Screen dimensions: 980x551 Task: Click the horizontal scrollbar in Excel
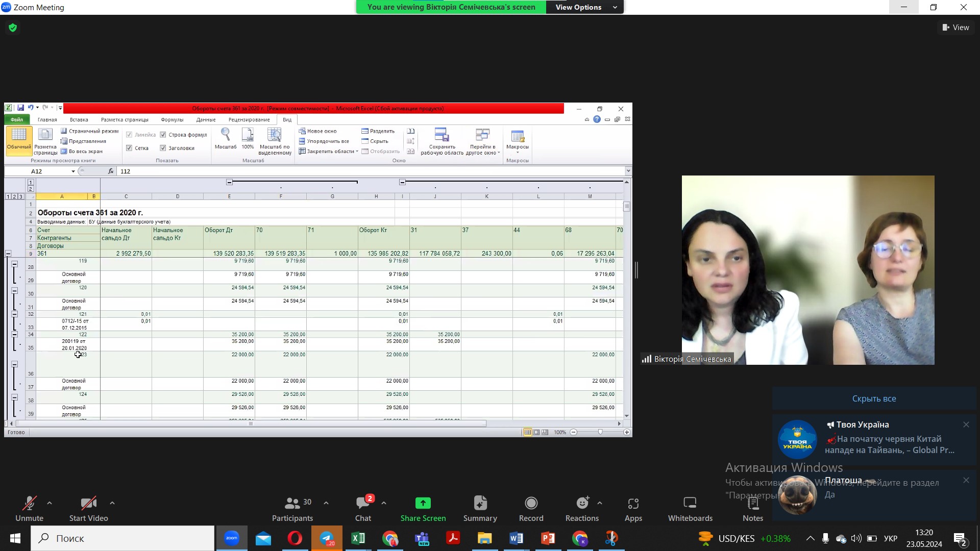pyautogui.click(x=250, y=423)
